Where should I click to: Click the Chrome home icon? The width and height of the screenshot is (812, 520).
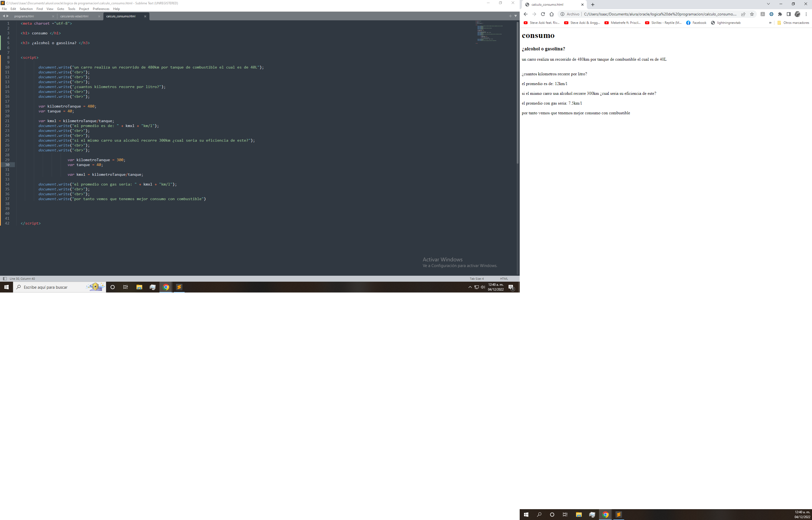pos(552,14)
